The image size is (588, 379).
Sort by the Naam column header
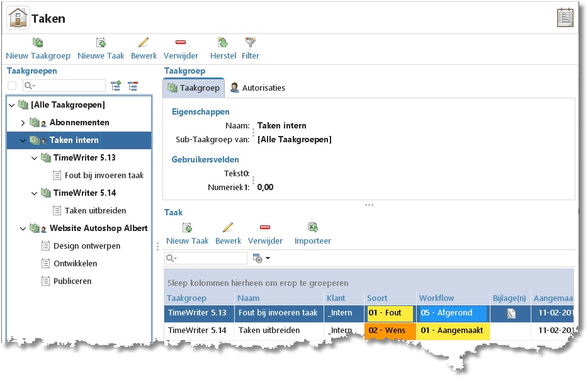[x=280, y=298]
